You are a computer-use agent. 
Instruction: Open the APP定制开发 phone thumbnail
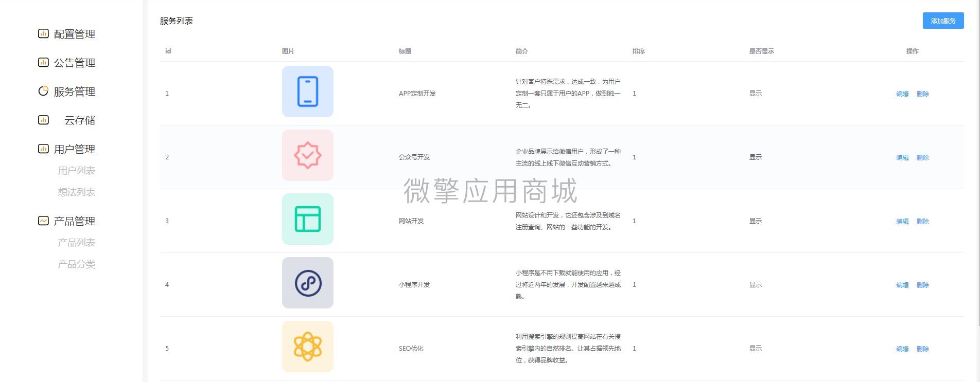[x=308, y=92]
